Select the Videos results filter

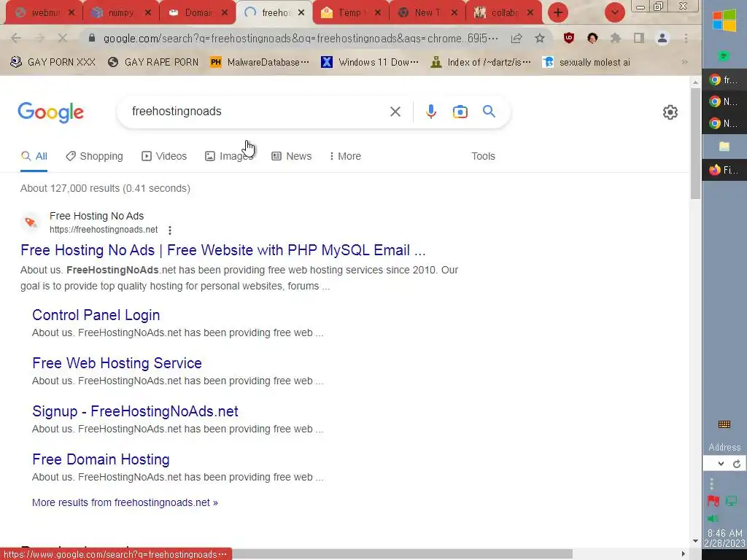pyautogui.click(x=164, y=156)
